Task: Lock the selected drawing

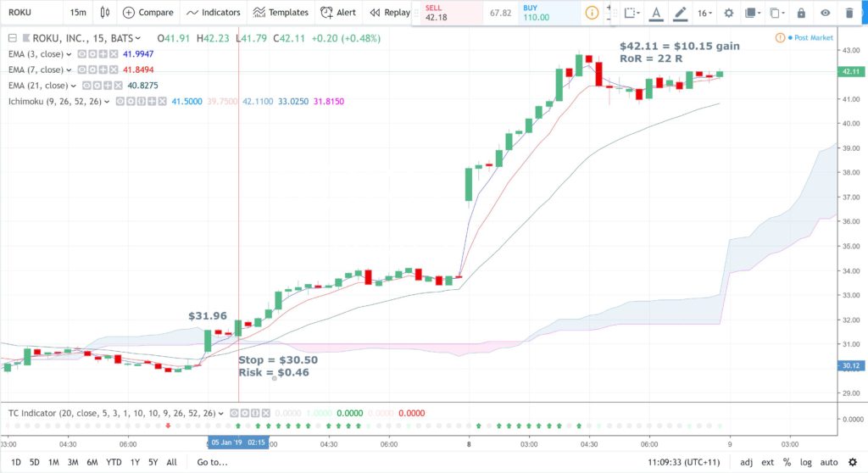Action: point(801,13)
